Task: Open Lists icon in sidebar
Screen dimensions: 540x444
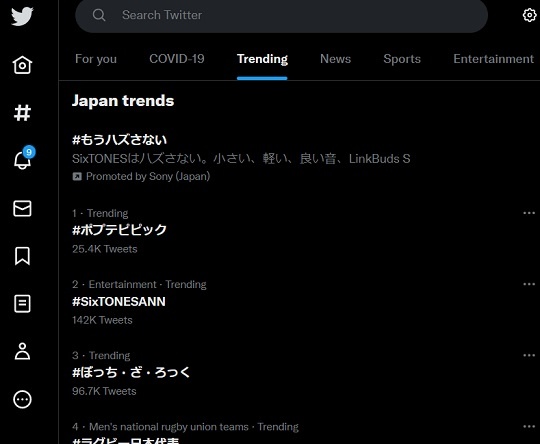Action: 22,303
